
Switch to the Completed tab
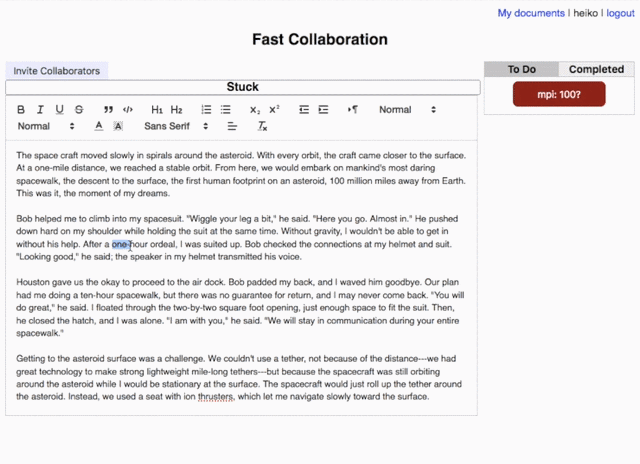pyautogui.click(x=596, y=69)
